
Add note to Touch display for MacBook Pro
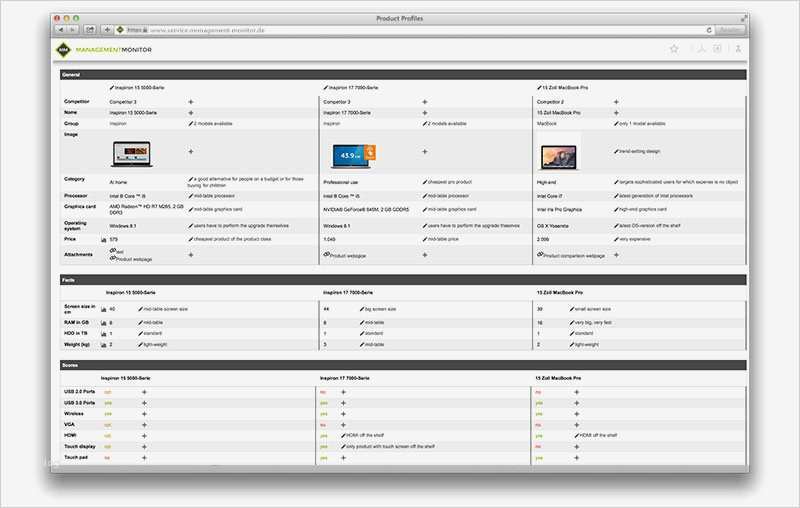[x=577, y=447]
